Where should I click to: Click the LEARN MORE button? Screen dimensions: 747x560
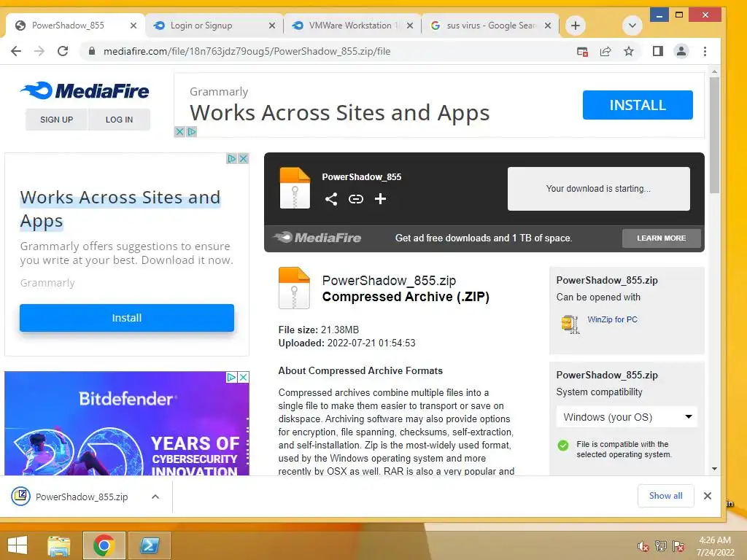(x=661, y=238)
